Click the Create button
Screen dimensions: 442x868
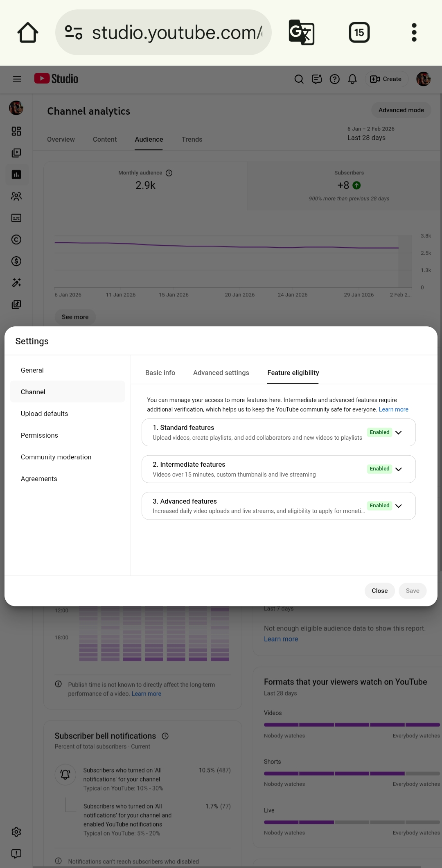386,79
